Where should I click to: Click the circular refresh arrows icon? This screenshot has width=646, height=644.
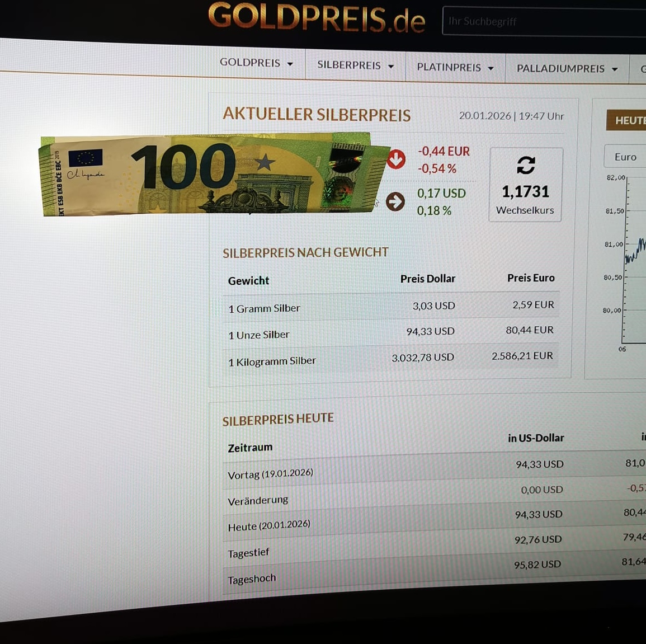(x=526, y=165)
